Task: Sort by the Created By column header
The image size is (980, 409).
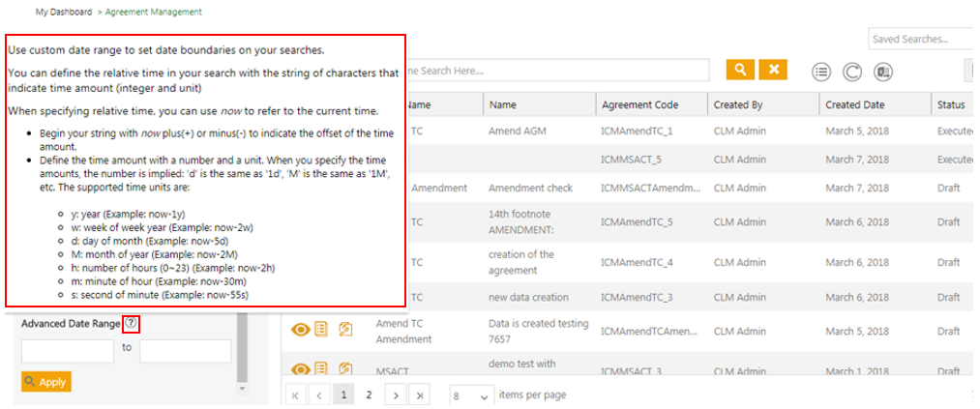Action: pyautogui.click(x=763, y=104)
